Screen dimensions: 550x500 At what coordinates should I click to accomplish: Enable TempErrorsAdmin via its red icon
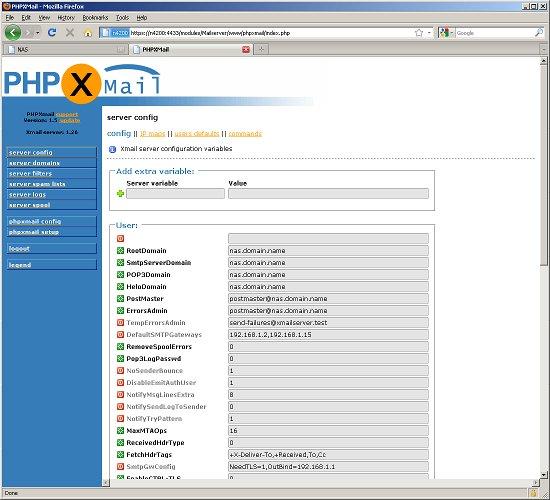coord(120,322)
